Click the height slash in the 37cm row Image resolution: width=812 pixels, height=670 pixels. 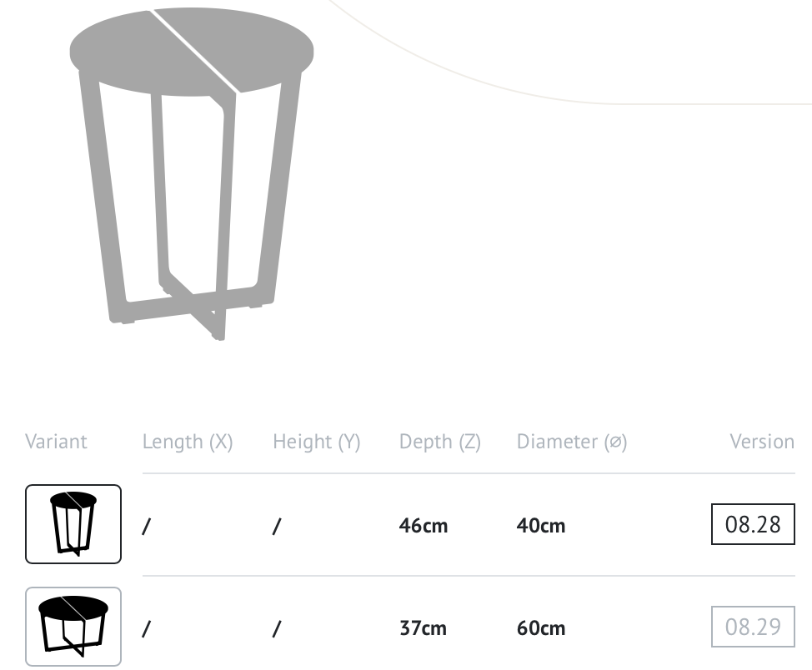[x=277, y=629]
